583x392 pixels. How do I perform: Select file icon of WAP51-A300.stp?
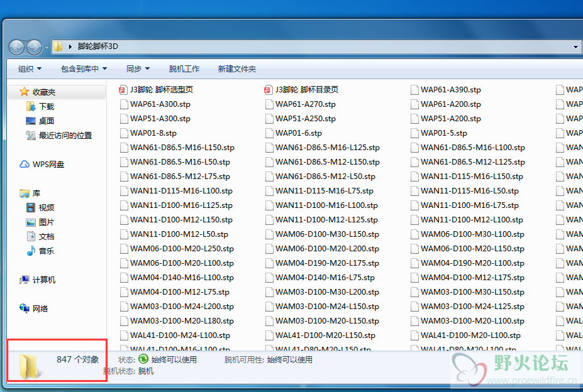pyautogui.click(x=124, y=119)
